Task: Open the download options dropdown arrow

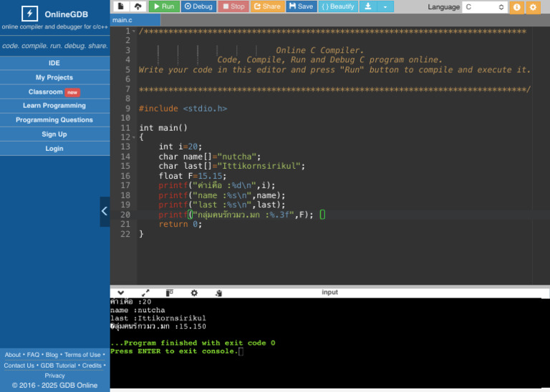Action: (385, 6)
